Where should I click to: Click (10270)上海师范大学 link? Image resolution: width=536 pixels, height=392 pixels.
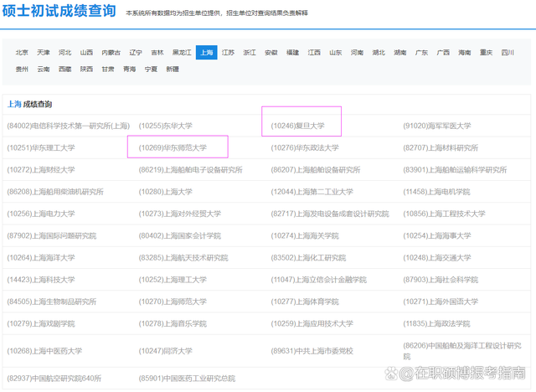[173, 302]
